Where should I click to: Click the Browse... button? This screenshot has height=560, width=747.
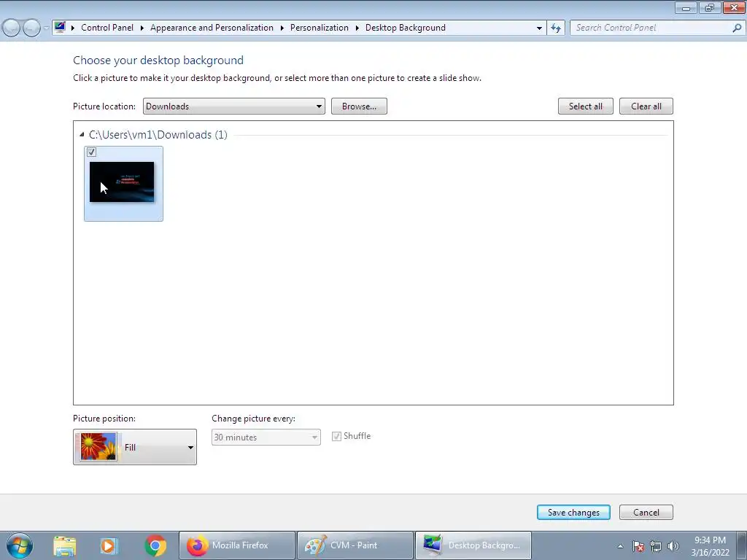click(x=359, y=106)
